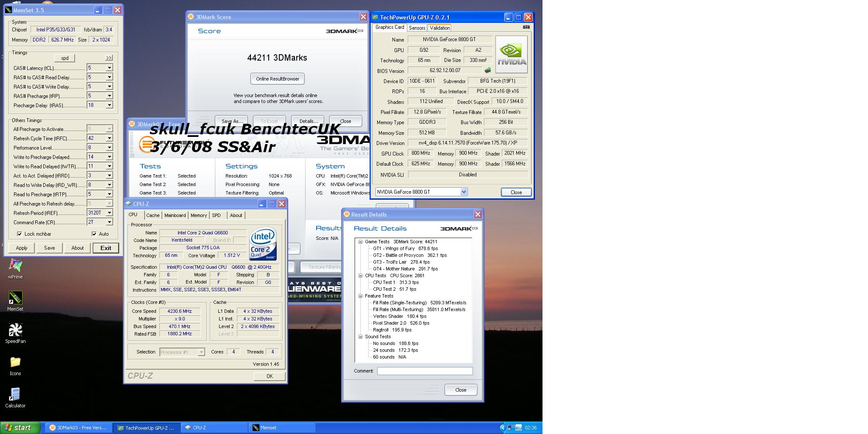
Task: Collapse the Feature Tests tree node
Action: [x=361, y=296]
